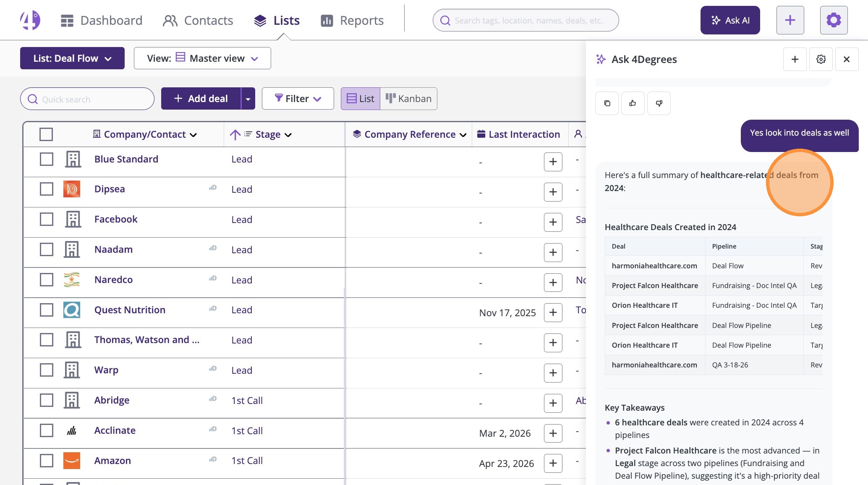This screenshot has width=868, height=485.
Task: Switch to Kanban view
Action: tap(408, 99)
